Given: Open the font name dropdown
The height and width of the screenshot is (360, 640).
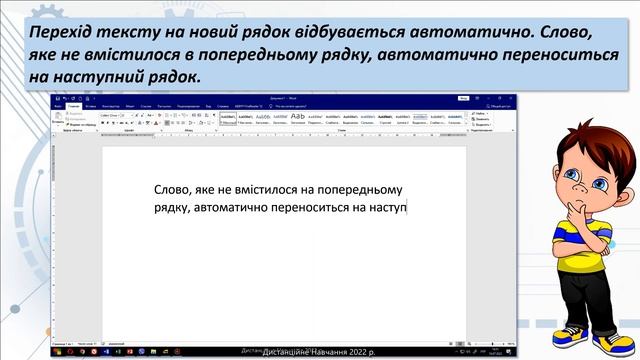Looking at the screenshot, I should (119, 116).
